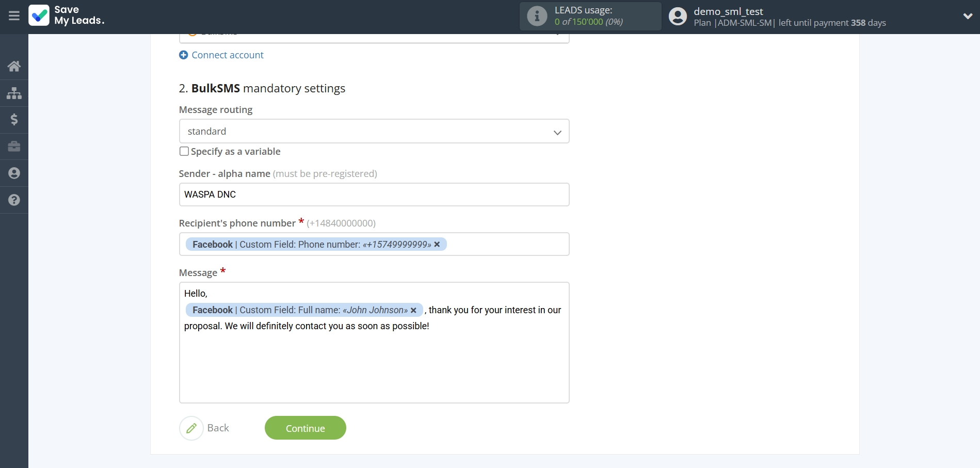Click the Back button
980x468 pixels.
coord(205,428)
